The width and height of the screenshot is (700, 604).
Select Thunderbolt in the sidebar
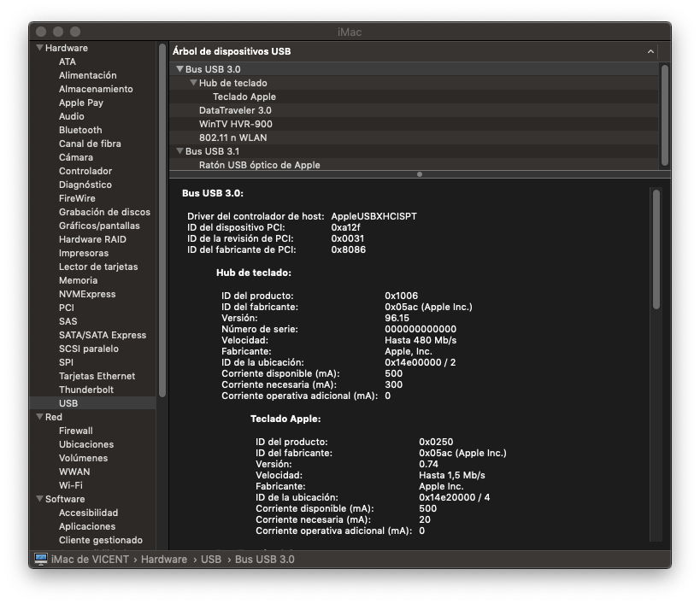click(86, 390)
